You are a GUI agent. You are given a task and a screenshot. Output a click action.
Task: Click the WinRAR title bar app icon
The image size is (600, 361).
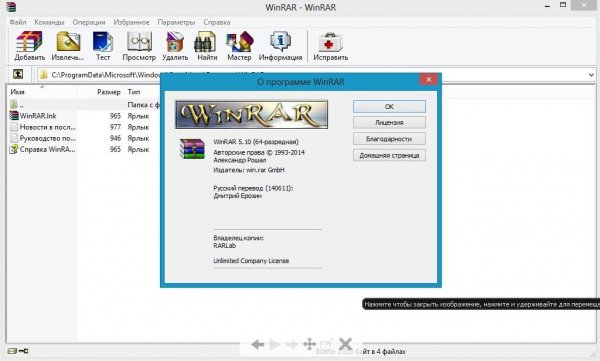[x=11, y=7]
